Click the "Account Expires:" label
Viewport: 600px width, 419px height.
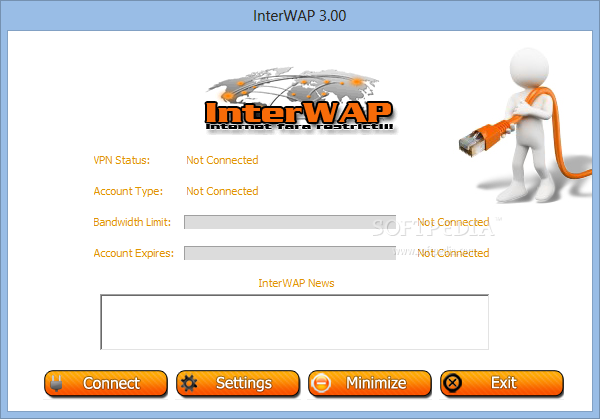click(x=134, y=253)
